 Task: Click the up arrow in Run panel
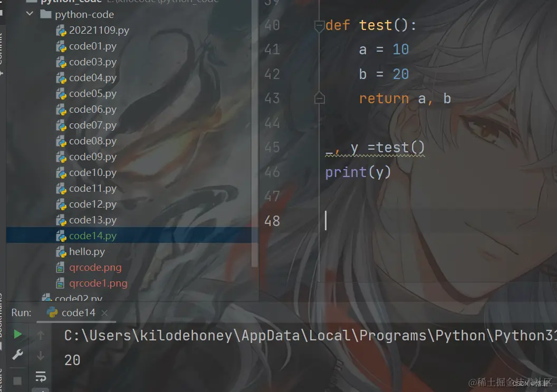[41, 335]
